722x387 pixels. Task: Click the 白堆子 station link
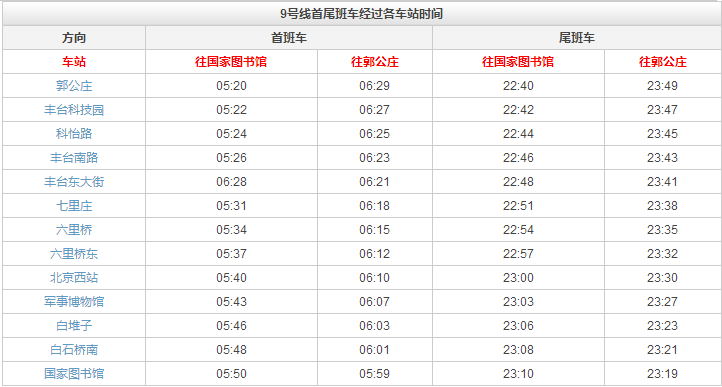pos(74,325)
